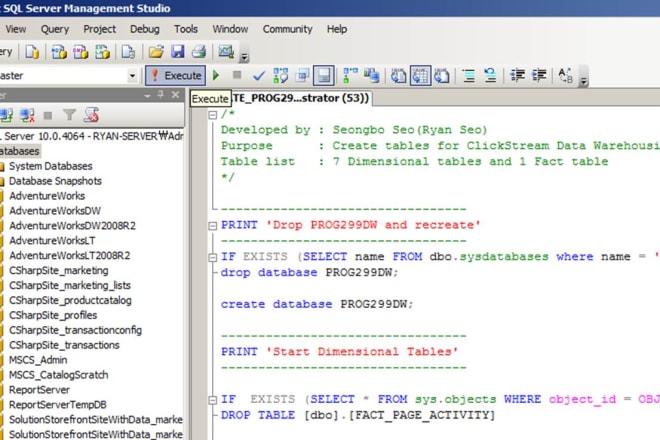The width and height of the screenshot is (660, 440).
Task: Open the Debug menu
Action: pyautogui.click(x=145, y=29)
